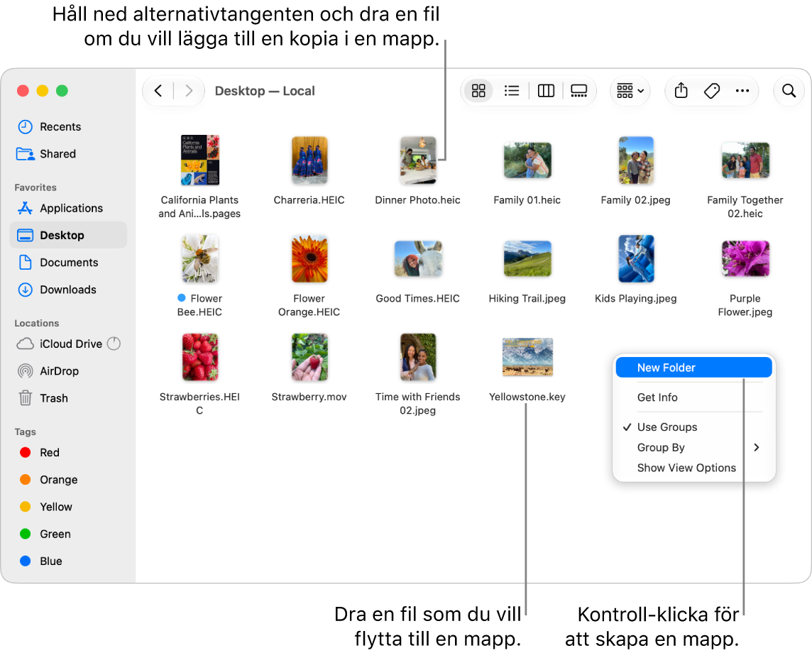The width and height of the screenshot is (812, 653).
Task: Click the Tags toolbar icon
Action: point(712,91)
